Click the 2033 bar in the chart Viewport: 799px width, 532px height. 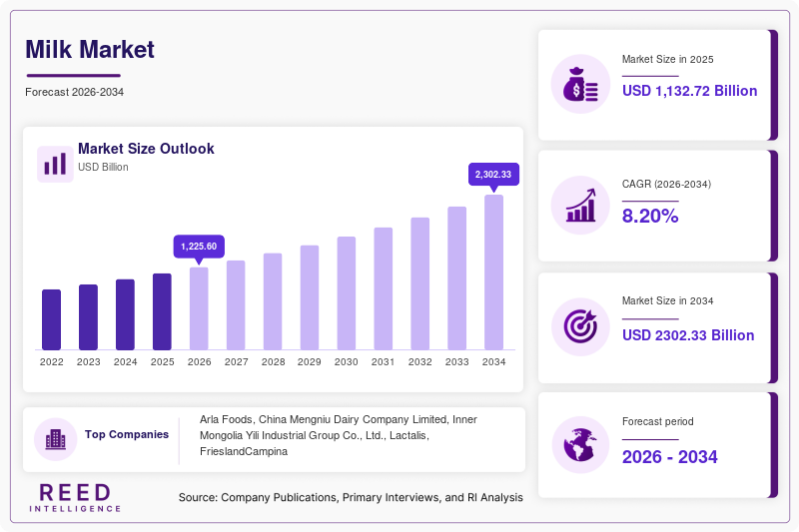point(457,278)
